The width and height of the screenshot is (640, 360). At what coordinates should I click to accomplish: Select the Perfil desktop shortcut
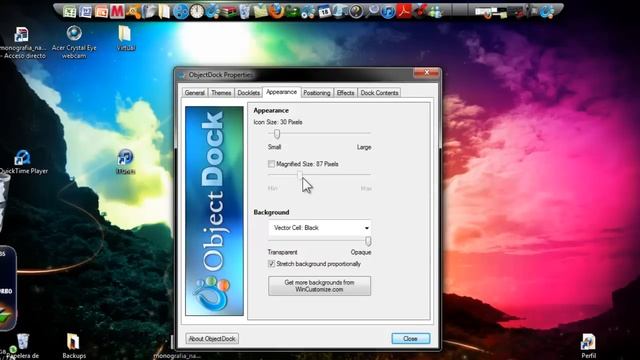(588, 346)
